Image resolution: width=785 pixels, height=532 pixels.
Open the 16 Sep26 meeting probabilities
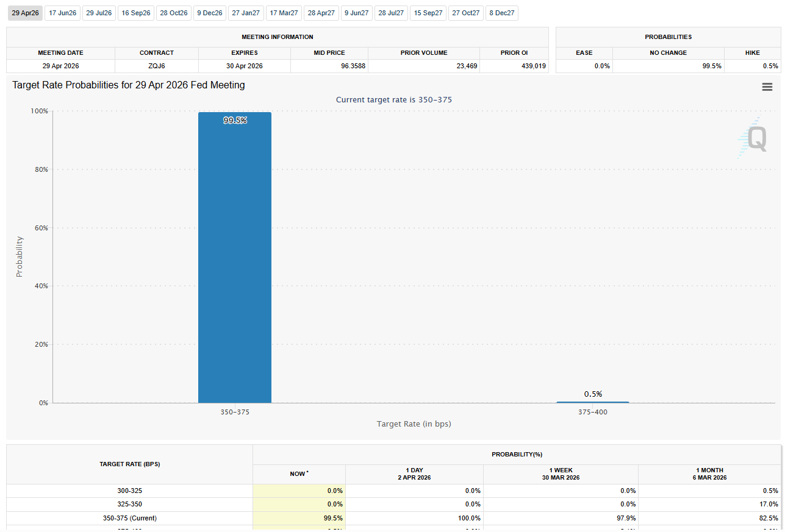[x=135, y=13]
